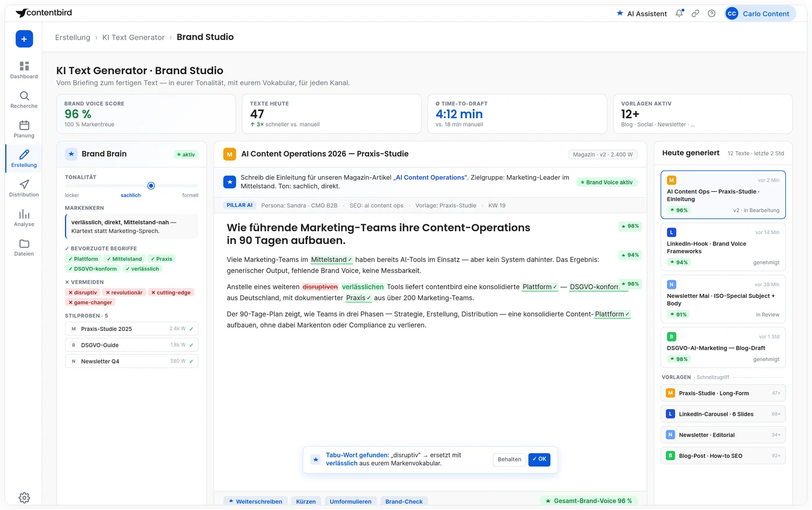Go to Erstellung breadcrumb
This screenshot has height=510, width=812.
click(x=72, y=37)
